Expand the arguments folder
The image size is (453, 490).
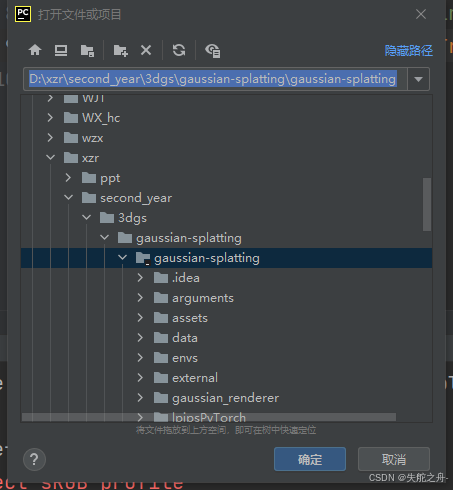coord(140,298)
